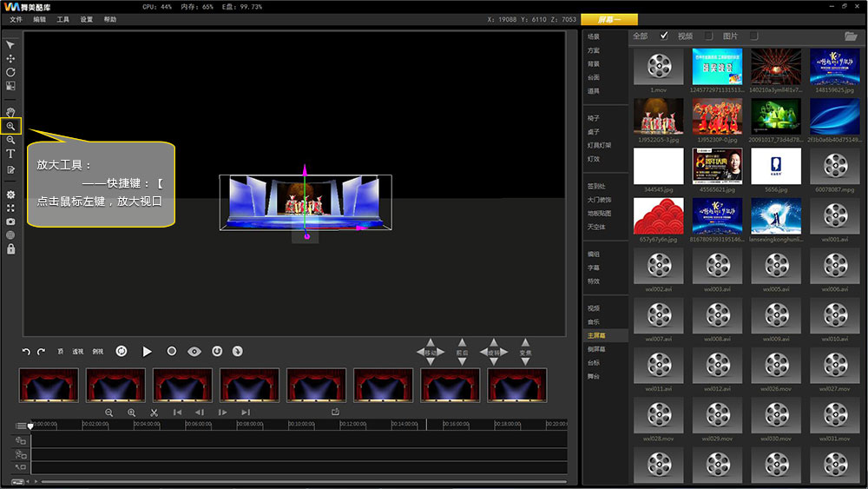Toggle the 全部 (All) checkbox
Image resolution: width=868 pixels, height=489 pixels.
[x=664, y=36]
